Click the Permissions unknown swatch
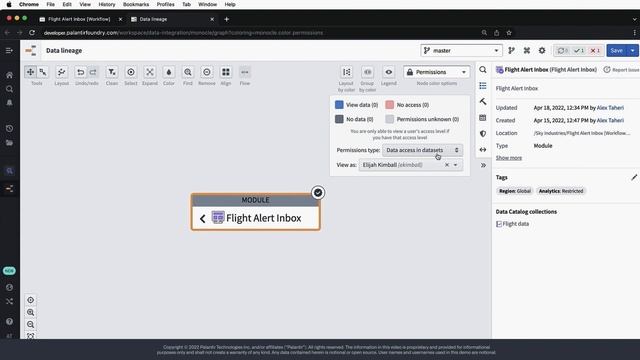 click(x=390, y=119)
